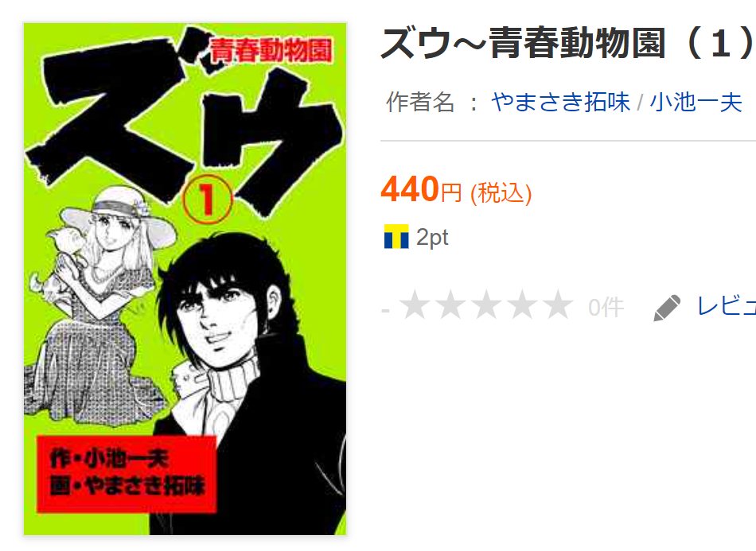Image resolution: width=756 pixels, height=551 pixels.
Task: Click the T-point logo icon
Action: 396,236
